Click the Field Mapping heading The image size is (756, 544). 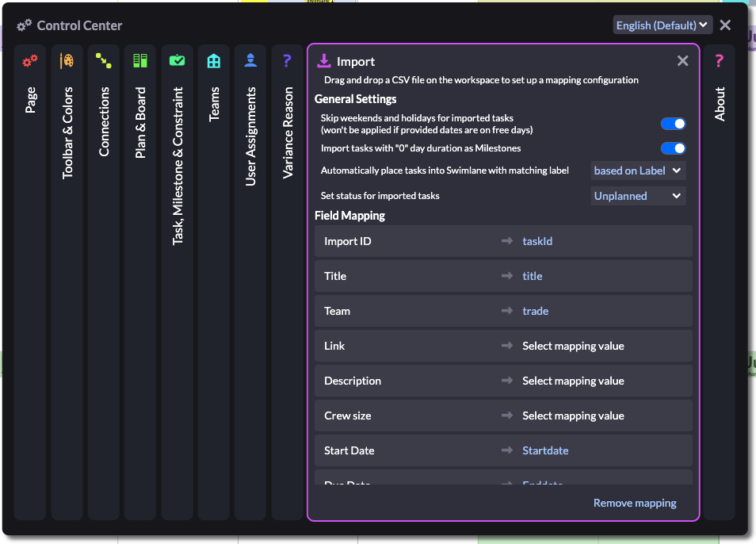point(349,216)
